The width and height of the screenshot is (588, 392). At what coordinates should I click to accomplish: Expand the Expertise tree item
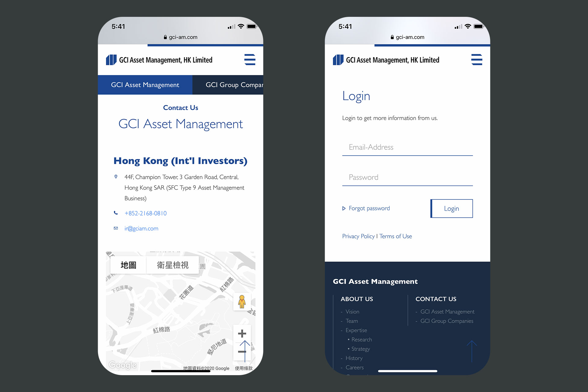point(356,330)
